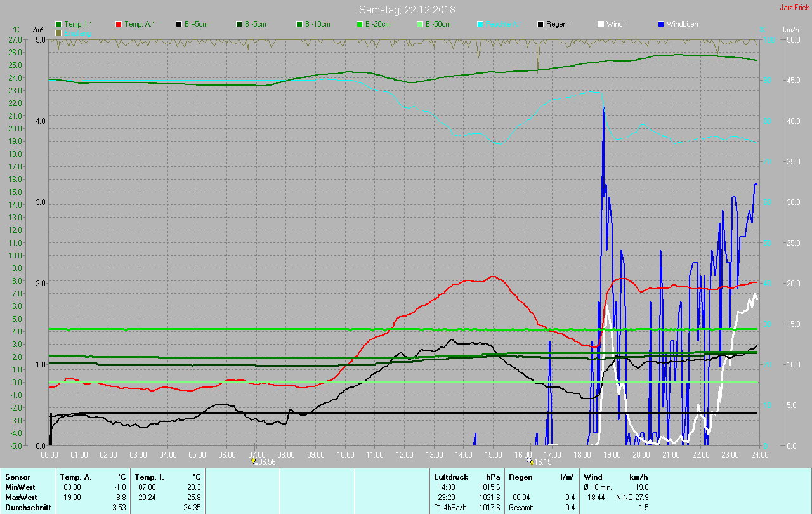Screen dimensions: 812x514
Task: Click the B -10cm legend square
Action: (x=299, y=24)
